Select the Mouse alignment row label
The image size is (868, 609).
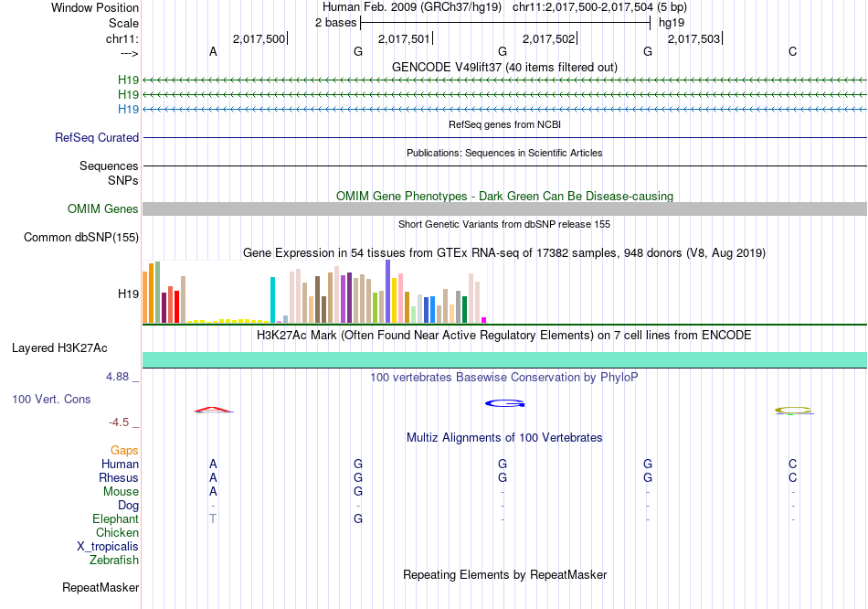tap(121, 492)
